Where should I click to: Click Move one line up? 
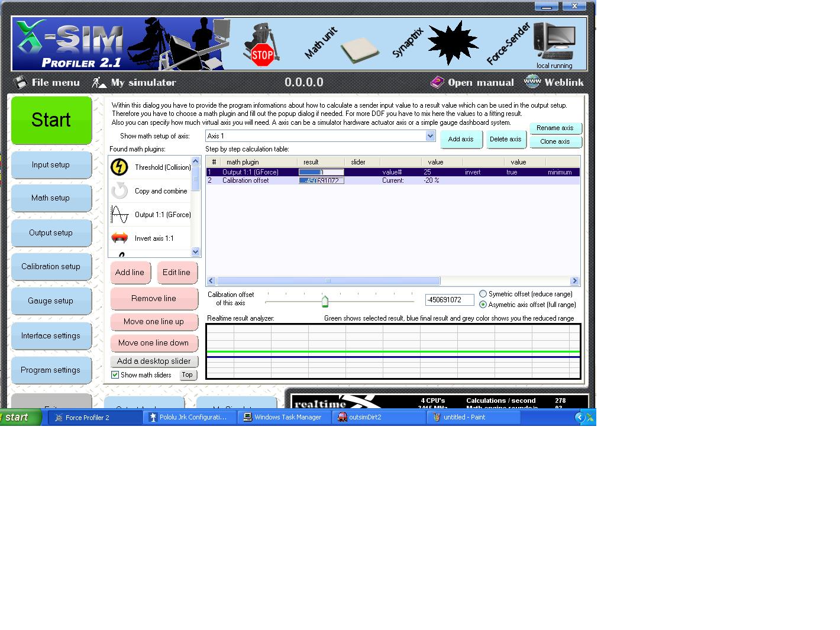coord(154,321)
